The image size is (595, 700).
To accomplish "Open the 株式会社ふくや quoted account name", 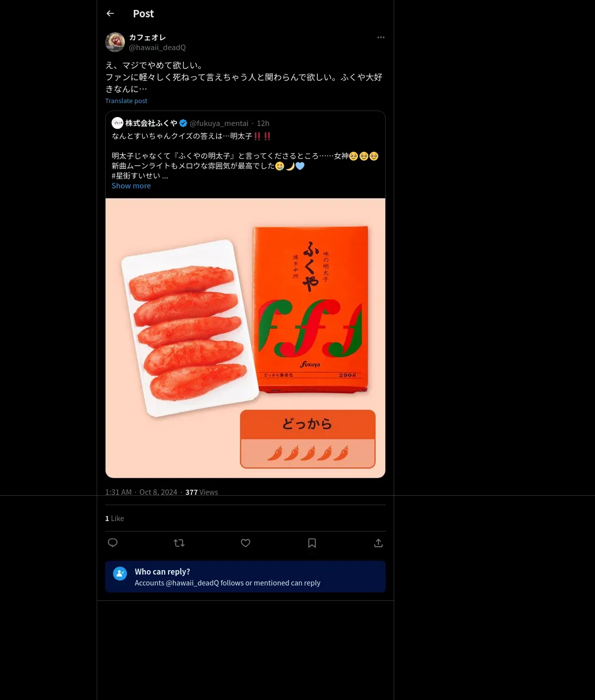I will (x=151, y=123).
